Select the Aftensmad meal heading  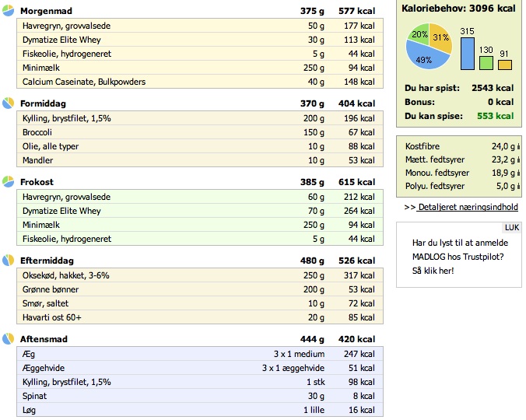pos(44,339)
